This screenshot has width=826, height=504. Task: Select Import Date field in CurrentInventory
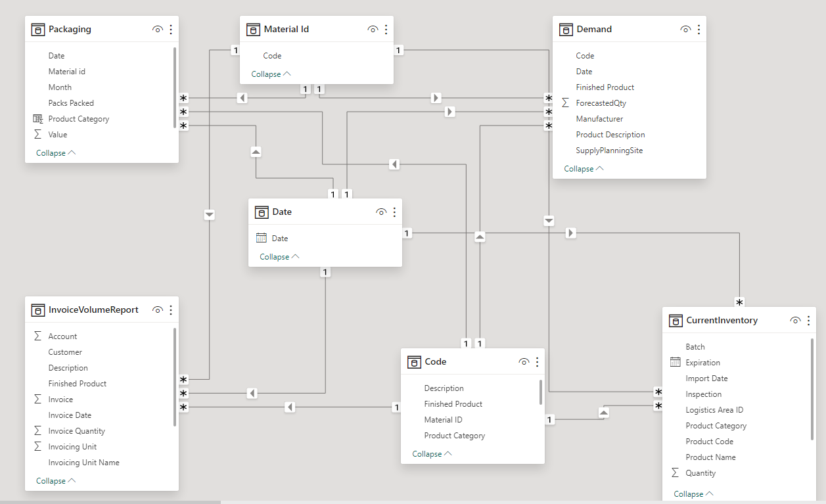tap(706, 378)
